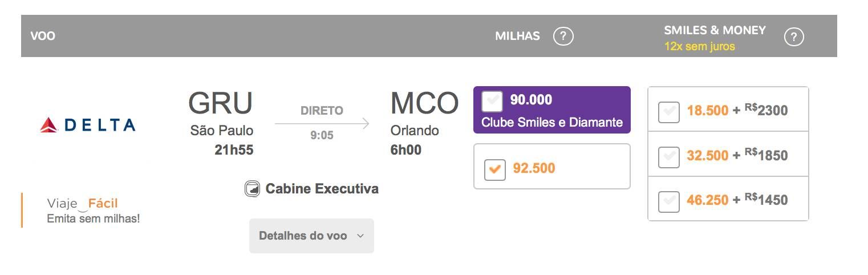Click the executive cabin seat icon
This screenshot has width=868, height=275.
(252, 189)
